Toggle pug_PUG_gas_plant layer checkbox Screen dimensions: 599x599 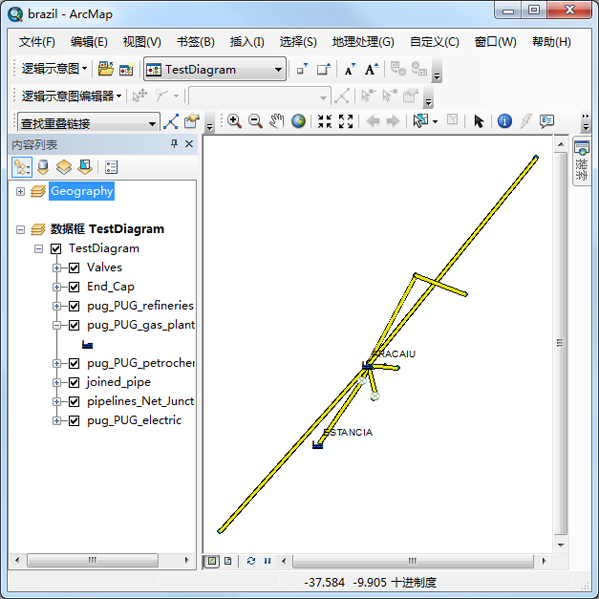tap(74, 325)
